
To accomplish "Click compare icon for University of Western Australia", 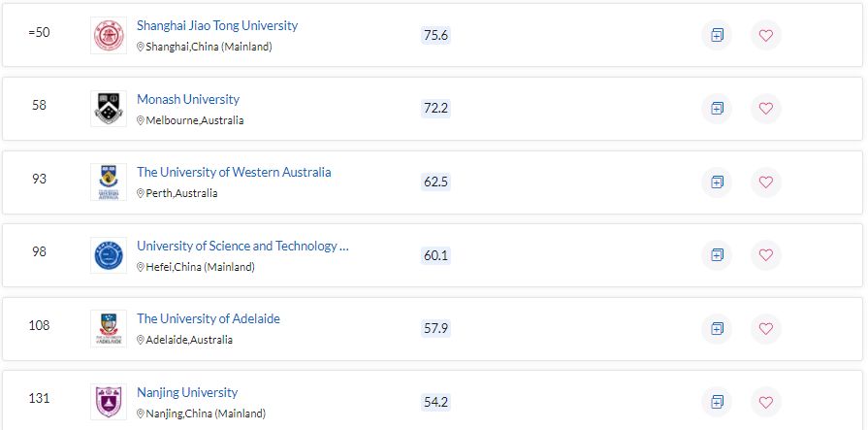I will pos(717,182).
